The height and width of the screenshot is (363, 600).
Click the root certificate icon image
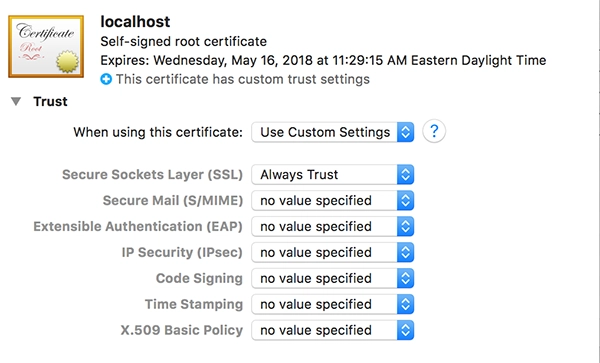46,46
